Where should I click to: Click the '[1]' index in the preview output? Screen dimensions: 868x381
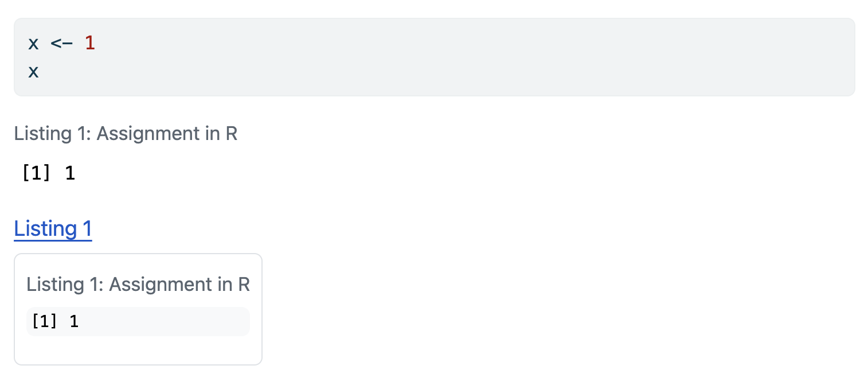click(44, 321)
